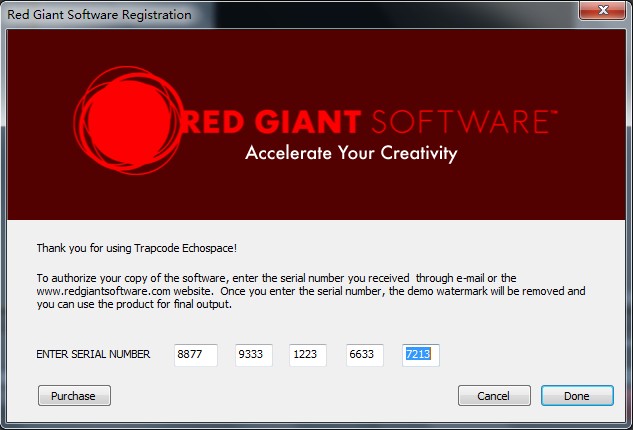Viewport: 633px width, 430px height.
Task: Click the Accelerate Your Creativity tagline
Action: (x=351, y=154)
